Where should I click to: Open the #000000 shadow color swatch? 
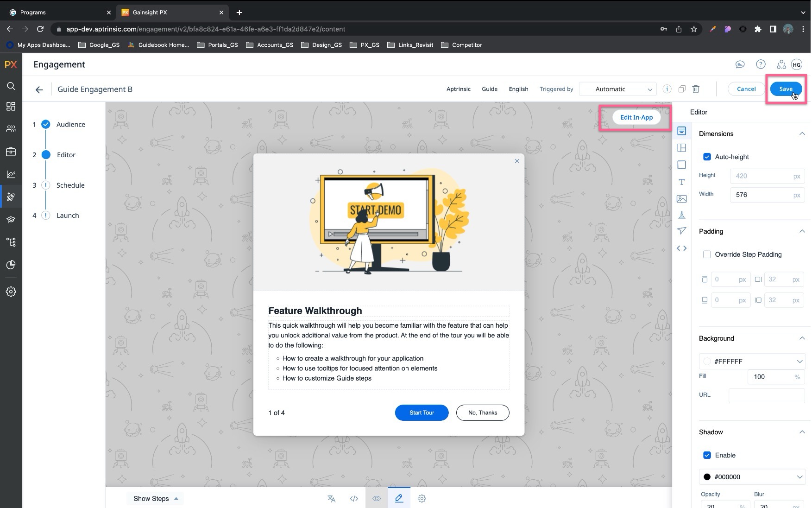[707, 477]
